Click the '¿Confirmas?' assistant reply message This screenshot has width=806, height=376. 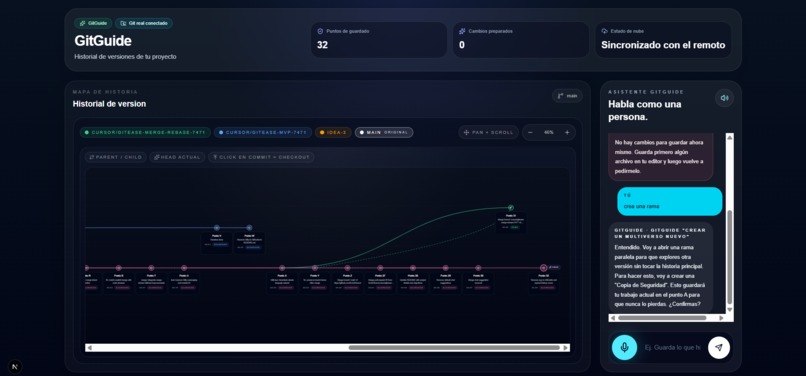661,266
